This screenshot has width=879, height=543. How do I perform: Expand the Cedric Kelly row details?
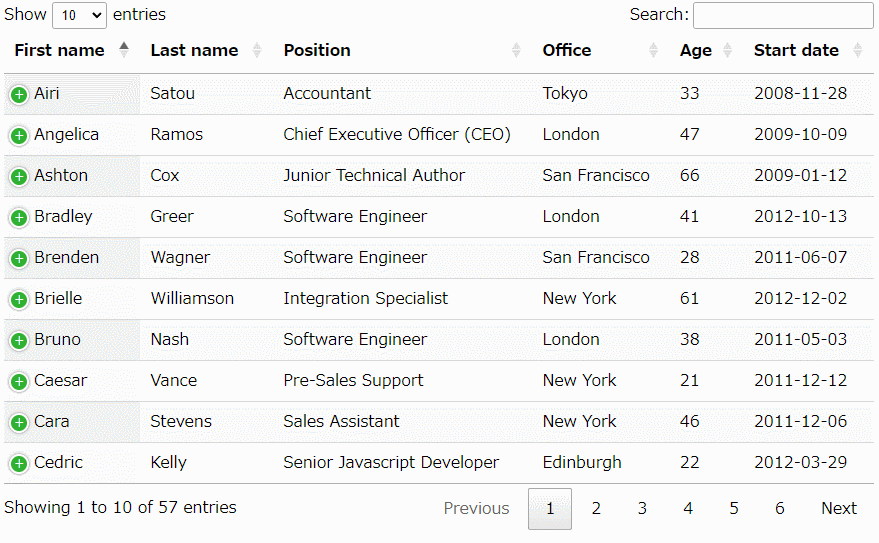click(x=19, y=463)
